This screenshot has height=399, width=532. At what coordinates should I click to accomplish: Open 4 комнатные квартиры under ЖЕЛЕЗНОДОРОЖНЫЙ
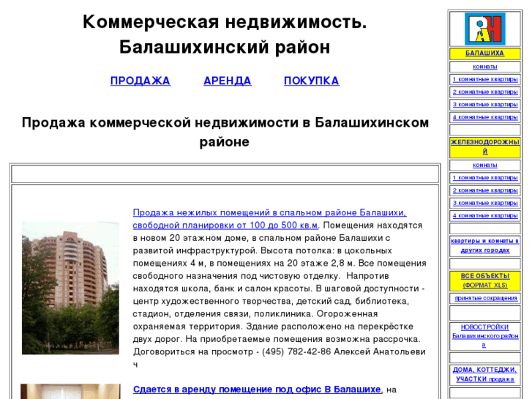click(485, 216)
